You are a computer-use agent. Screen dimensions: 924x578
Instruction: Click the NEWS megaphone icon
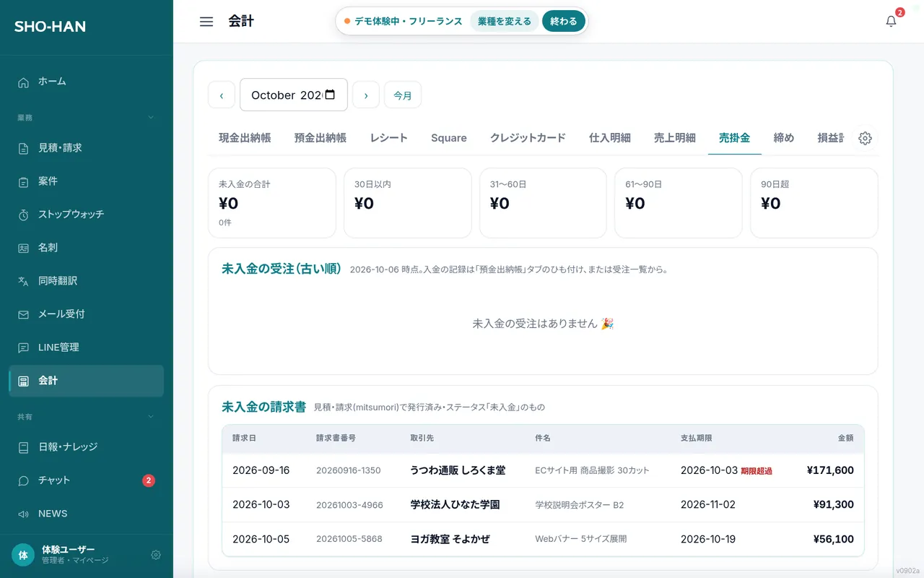24,514
